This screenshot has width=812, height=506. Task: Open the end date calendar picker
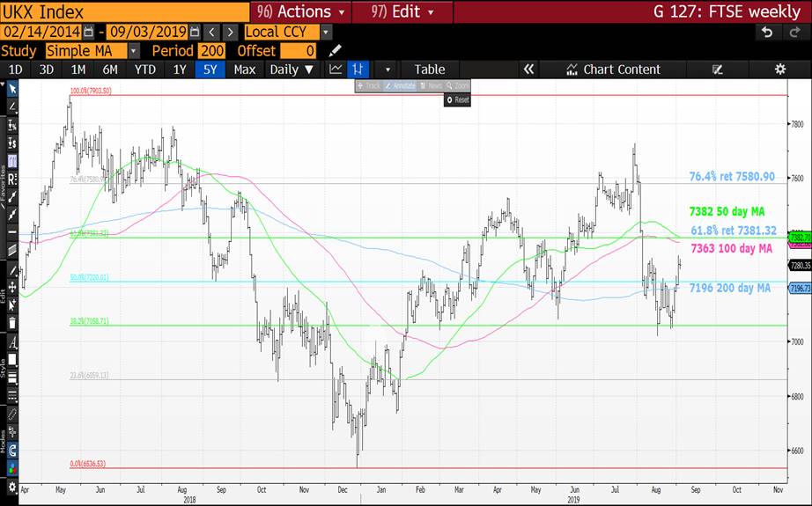click(x=195, y=32)
